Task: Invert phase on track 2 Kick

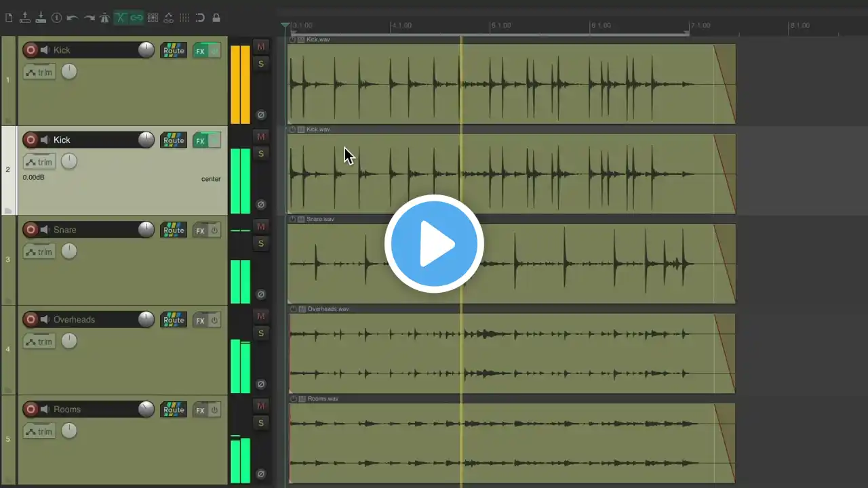Action: click(261, 205)
